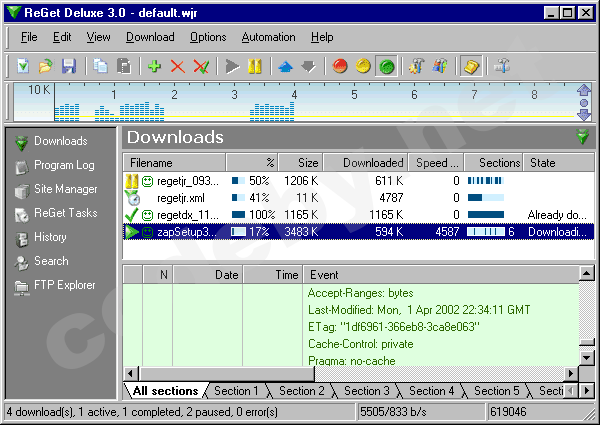The width and height of the screenshot is (600, 425).
Task: Click the bandwidth graph at mark 5
Action: coord(353,105)
